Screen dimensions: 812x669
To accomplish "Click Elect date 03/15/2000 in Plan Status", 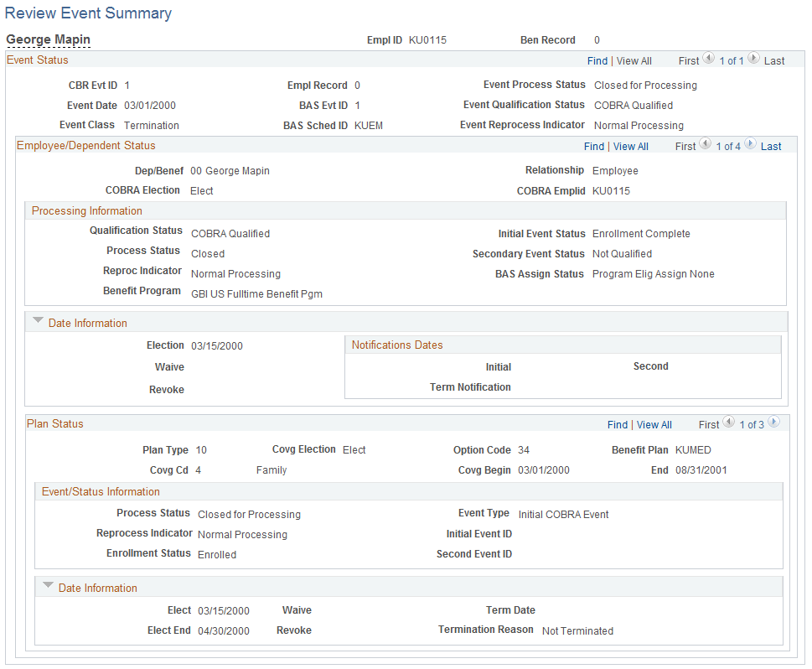I will [223, 610].
